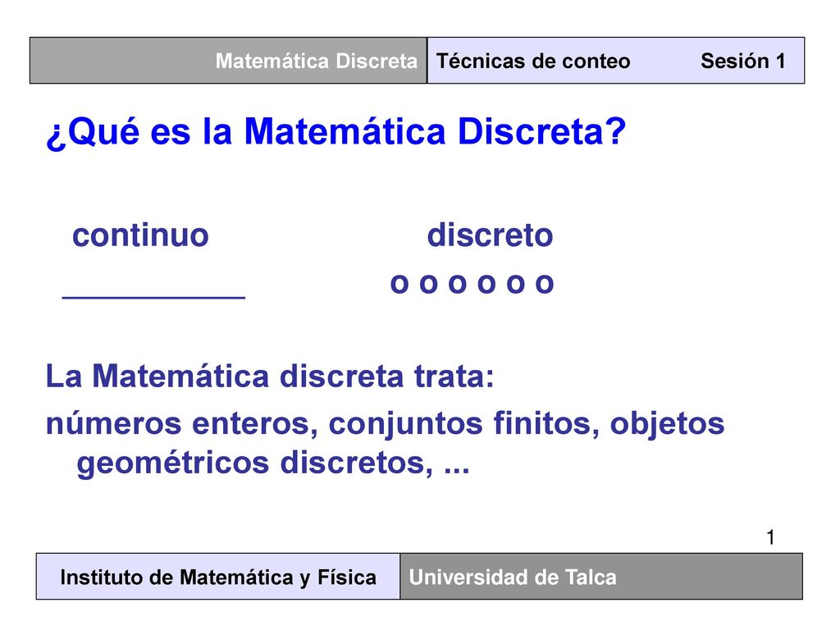Select the Técnicas de conteo header text
This screenshot has width=840, height=630.
click(x=533, y=61)
